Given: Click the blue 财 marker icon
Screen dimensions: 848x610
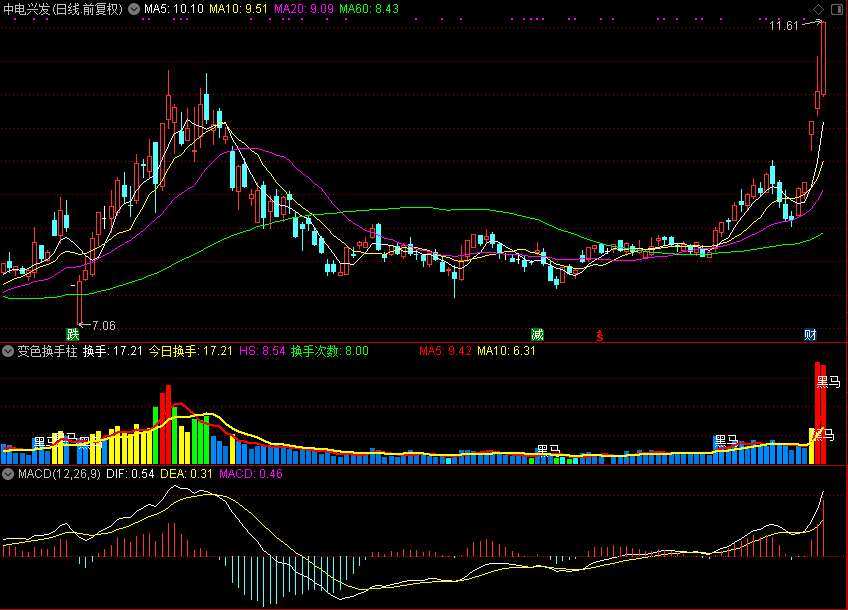Looking at the screenshot, I should tap(810, 334).
